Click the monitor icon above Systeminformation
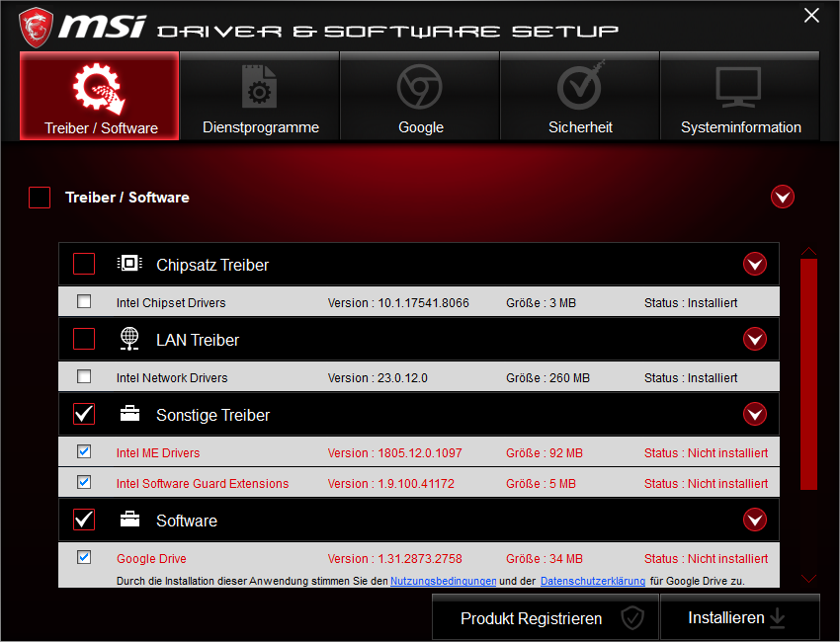 tap(739, 87)
